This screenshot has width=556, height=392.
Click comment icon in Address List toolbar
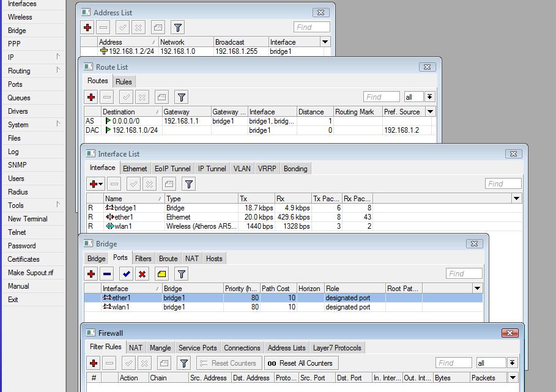pos(158,28)
